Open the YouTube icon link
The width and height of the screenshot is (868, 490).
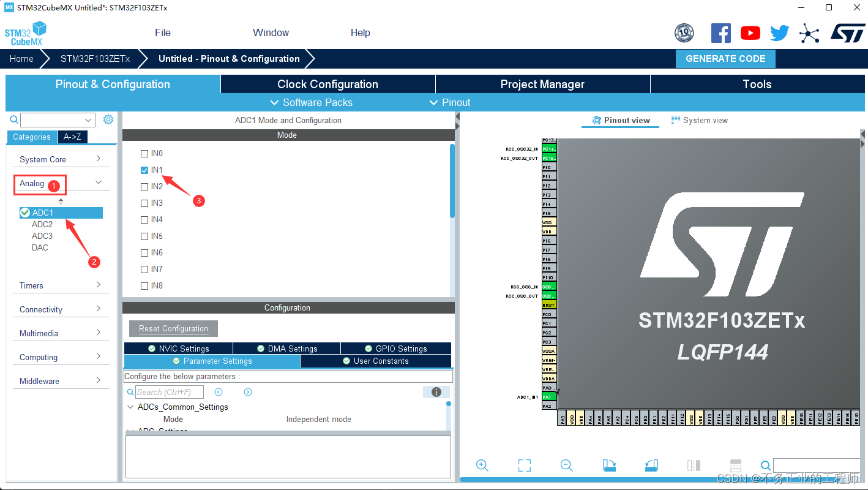pyautogui.click(x=750, y=33)
